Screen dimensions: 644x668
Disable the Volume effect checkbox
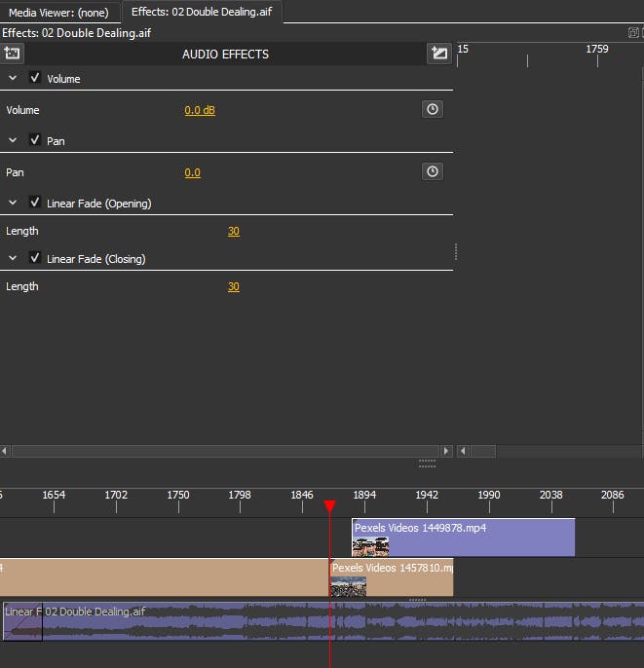[35, 78]
